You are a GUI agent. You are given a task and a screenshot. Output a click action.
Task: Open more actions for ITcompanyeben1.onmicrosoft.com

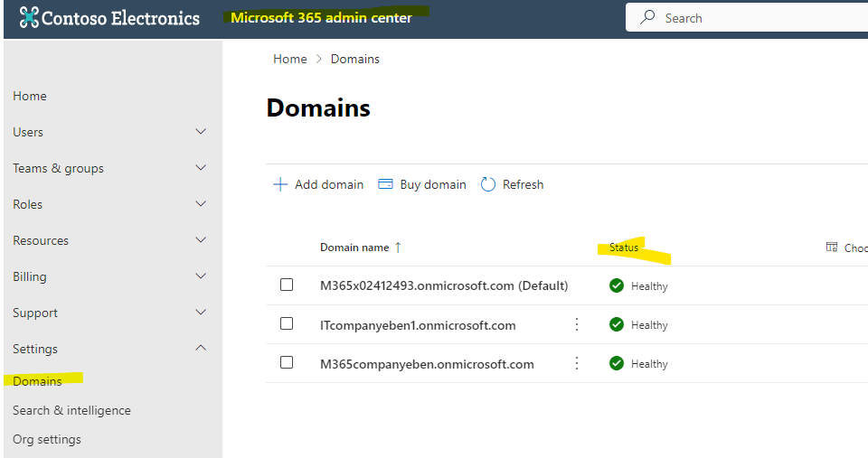click(x=576, y=324)
